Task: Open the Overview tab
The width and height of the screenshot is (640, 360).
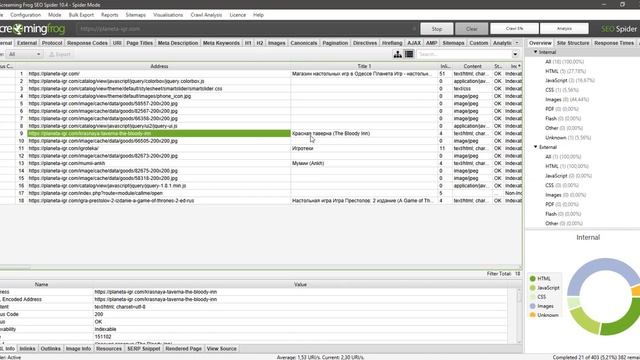Action: point(540,43)
